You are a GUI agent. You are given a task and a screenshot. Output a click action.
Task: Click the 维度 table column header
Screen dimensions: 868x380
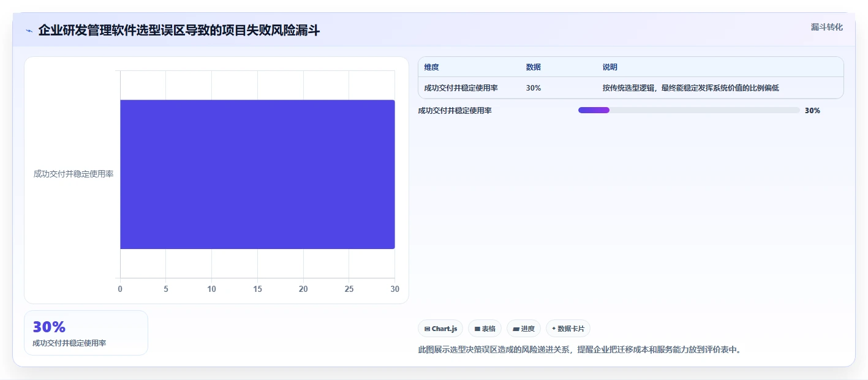(432, 67)
